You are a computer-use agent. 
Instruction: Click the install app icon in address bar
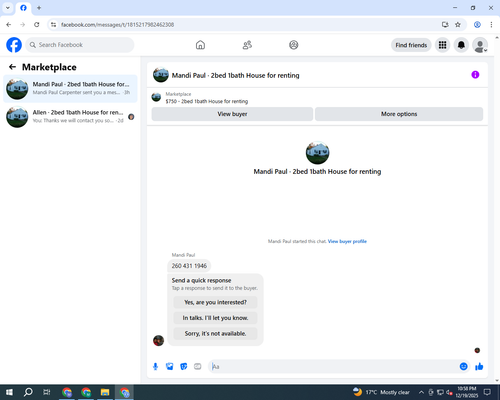pos(445,25)
